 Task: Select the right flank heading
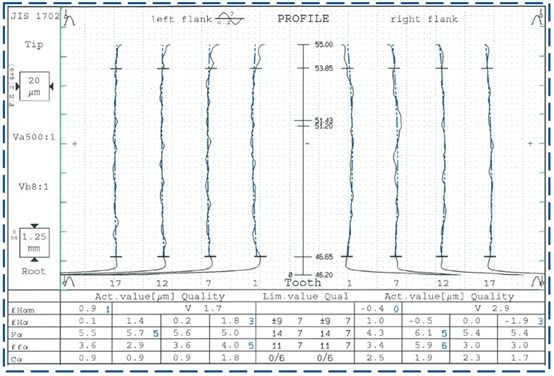424,19
